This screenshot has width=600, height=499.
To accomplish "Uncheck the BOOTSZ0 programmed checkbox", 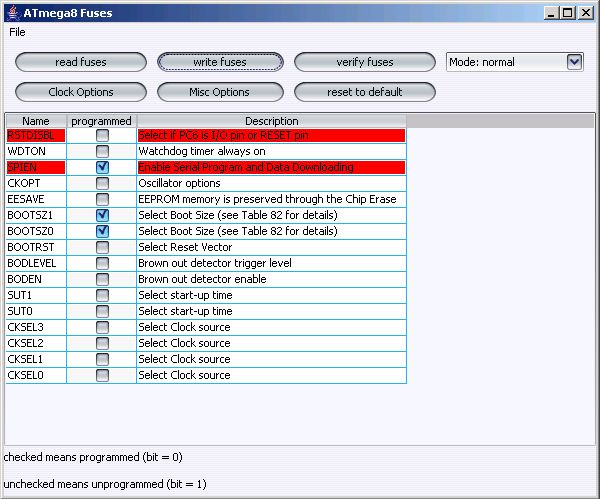I will 102,231.
